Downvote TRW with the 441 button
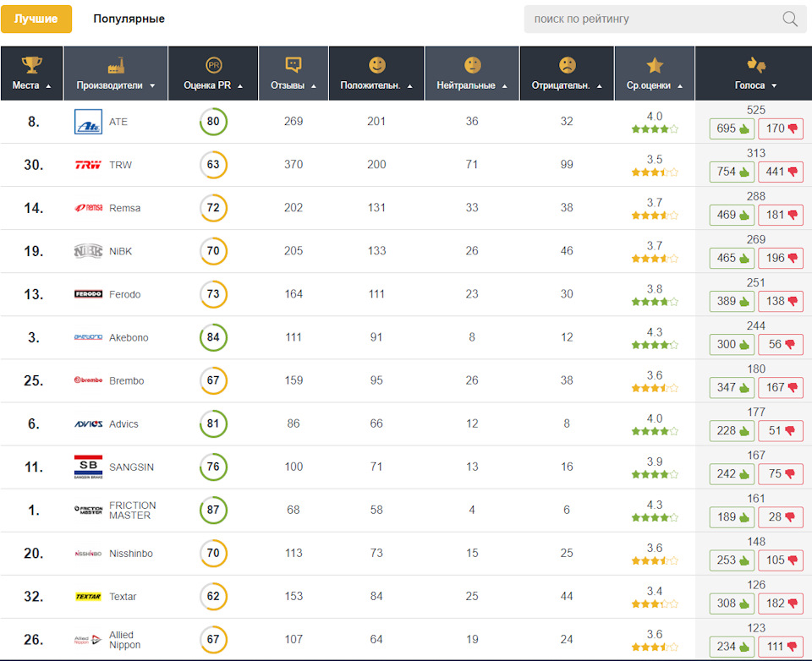 [x=781, y=172]
